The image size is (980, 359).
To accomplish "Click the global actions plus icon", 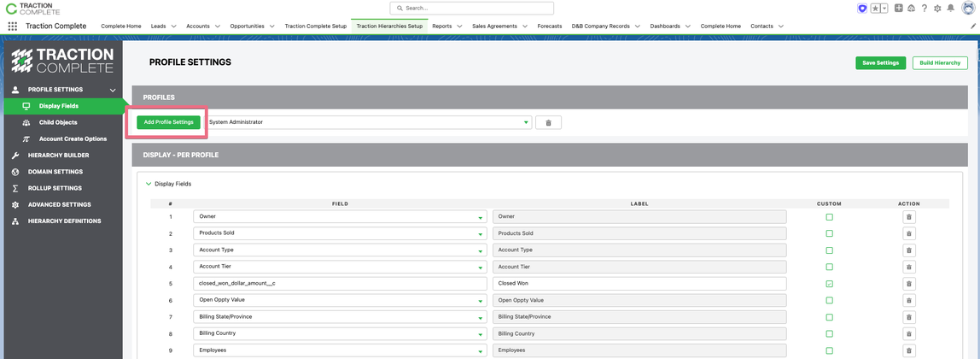I will [x=899, y=9].
